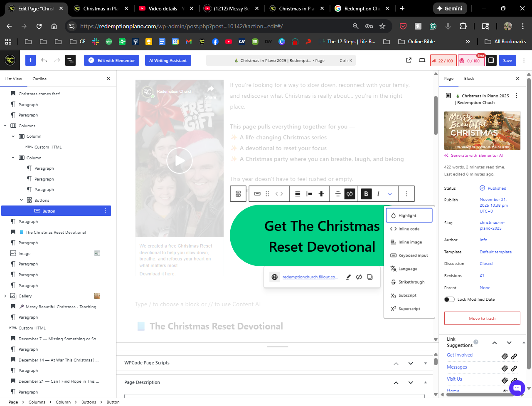Click the block inserter plus button
532x406 pixels.
pyautogui.click(x=30, y=60)
